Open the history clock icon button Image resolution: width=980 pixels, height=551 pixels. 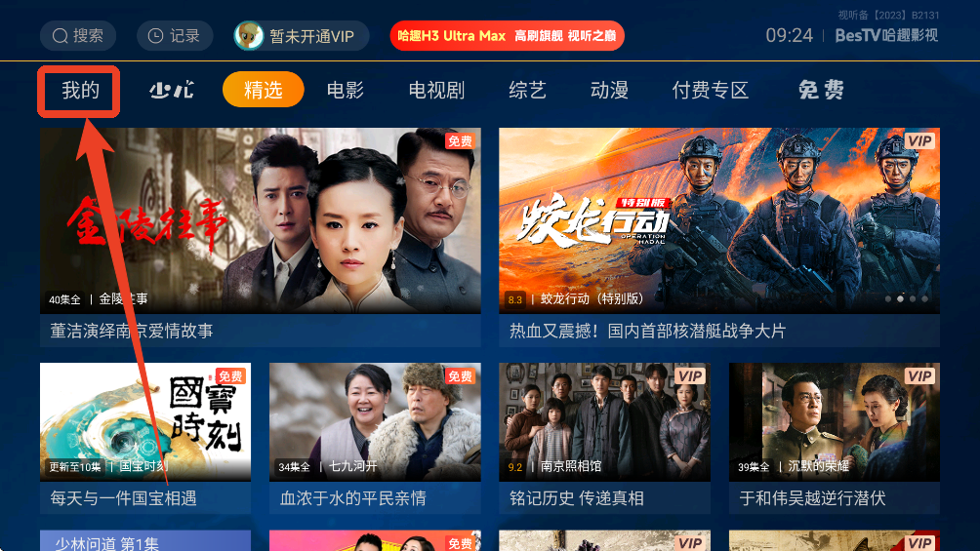pos(155,36)
